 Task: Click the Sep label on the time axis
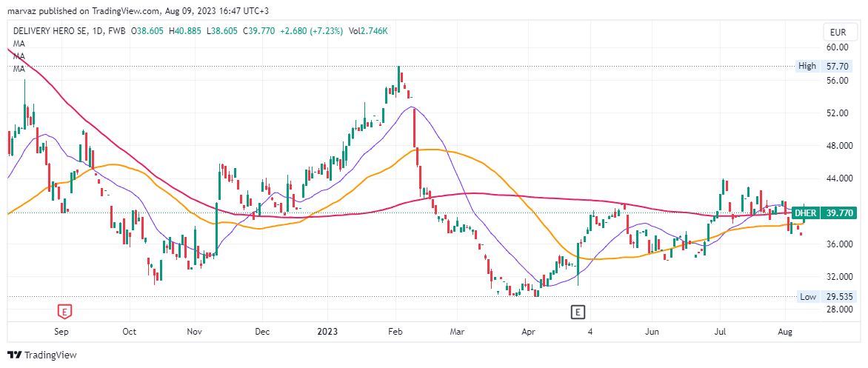tap(61, 332)
